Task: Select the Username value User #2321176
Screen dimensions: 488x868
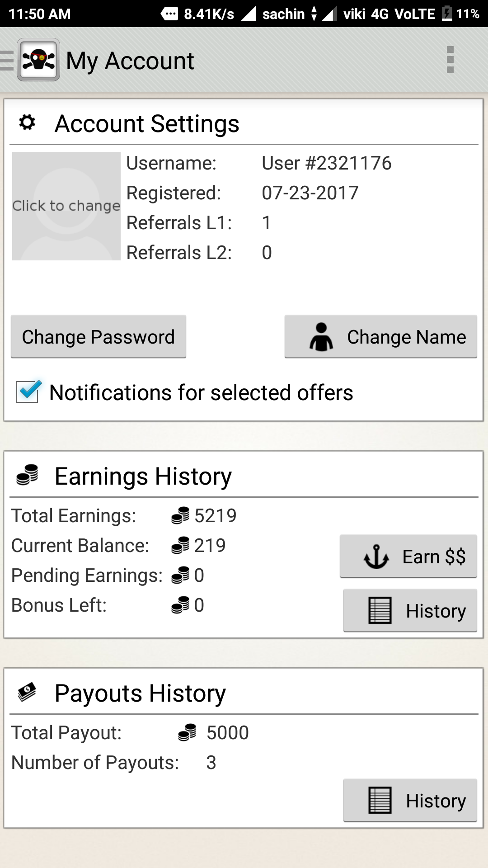Action: coord(326,163)
